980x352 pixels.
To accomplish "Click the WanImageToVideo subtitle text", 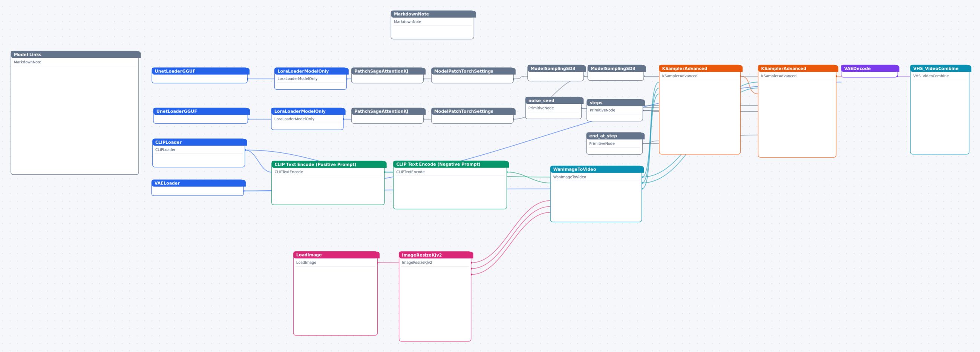I will coord(570,177).
